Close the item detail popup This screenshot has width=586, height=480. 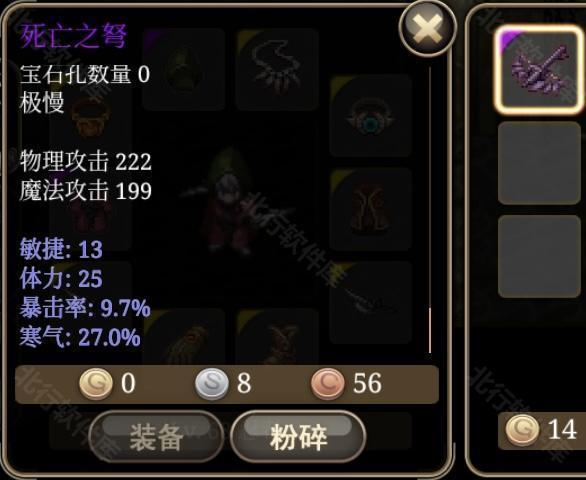[428, 28]
